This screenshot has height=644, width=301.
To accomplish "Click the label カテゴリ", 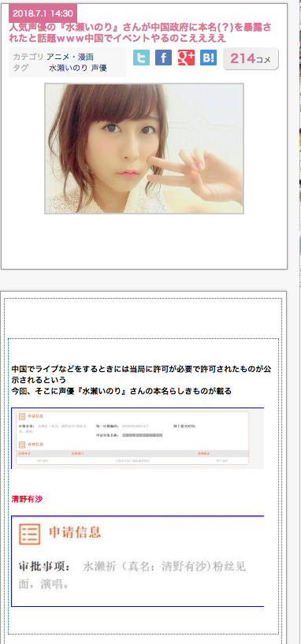I will (x=28, y=57).
